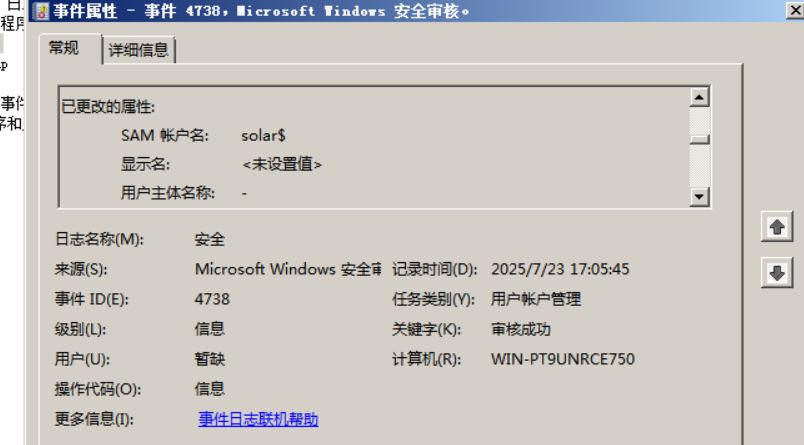Viewport: 804px width, 445px height.
Task: Click the recorded time 2025/7/23 17:05:45
Action: (560, 269)
